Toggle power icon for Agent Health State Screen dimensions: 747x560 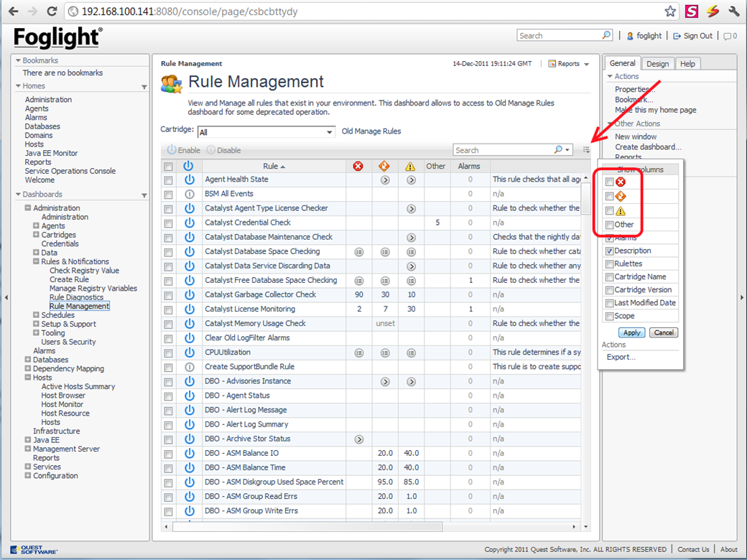coord(189,179)
